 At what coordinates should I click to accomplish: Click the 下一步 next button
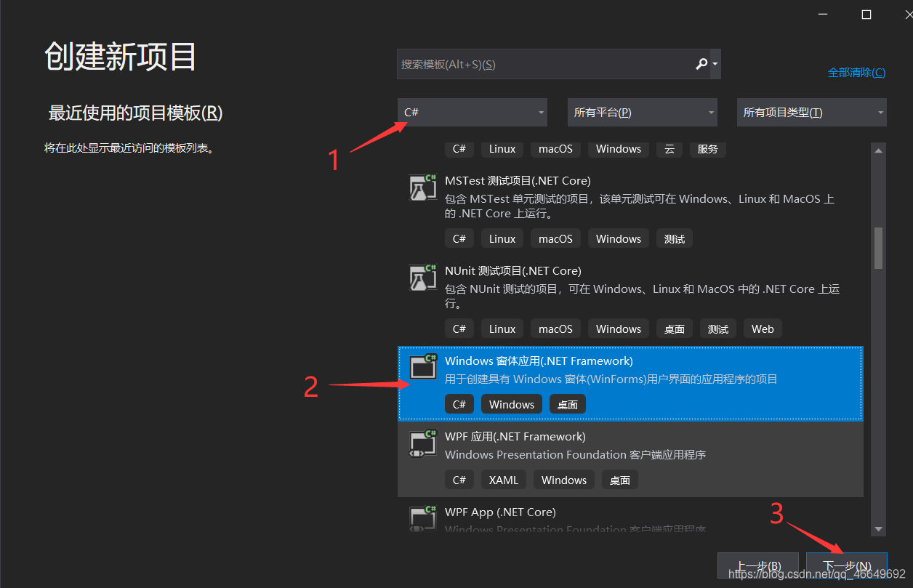pyautogui.click(x=847, y=566)
